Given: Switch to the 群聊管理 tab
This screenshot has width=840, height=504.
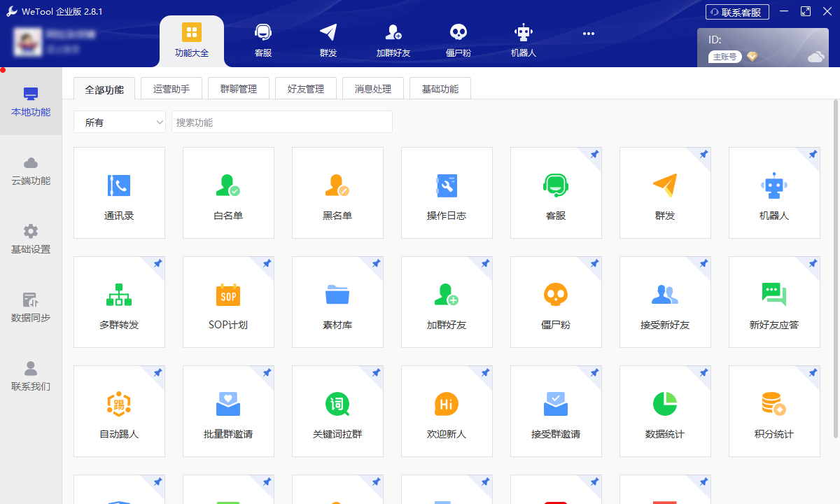Looking at the screenshot, I should (239, 89).
